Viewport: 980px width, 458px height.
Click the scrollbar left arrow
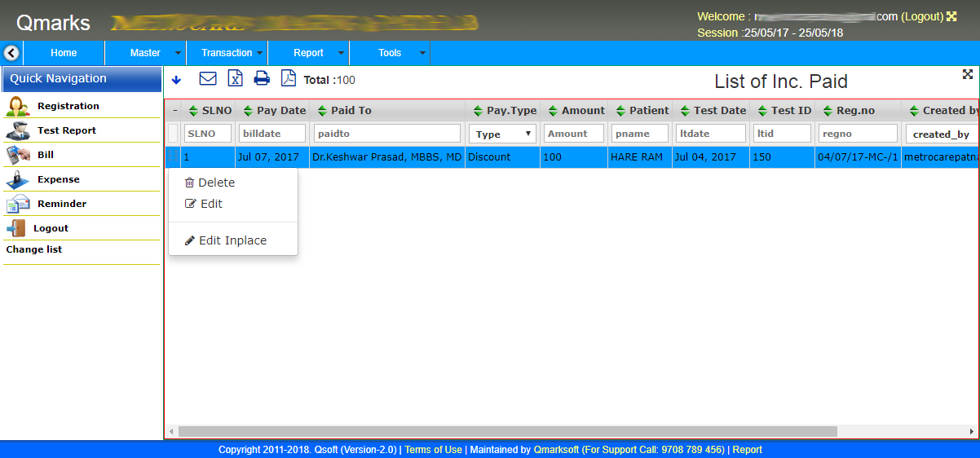[171, 431]
